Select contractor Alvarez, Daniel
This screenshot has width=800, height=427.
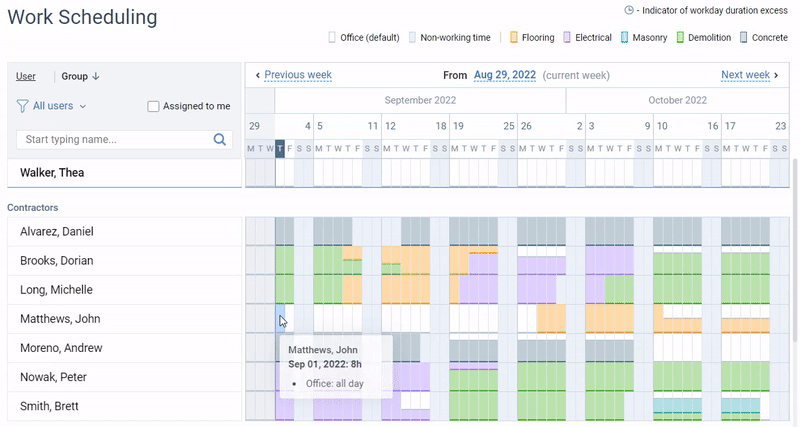pyautogui.click(x=124, y=232)
